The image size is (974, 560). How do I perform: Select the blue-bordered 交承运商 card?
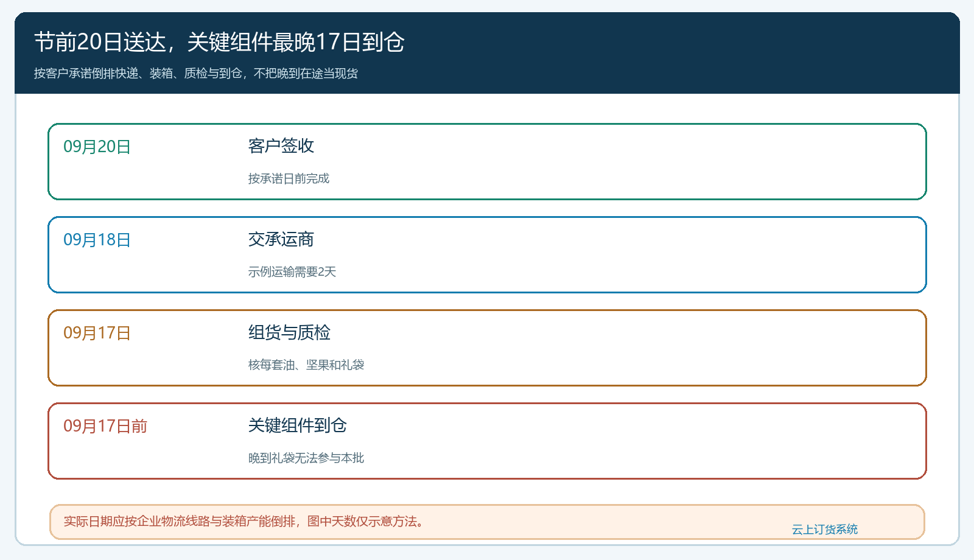pos(487,254)
